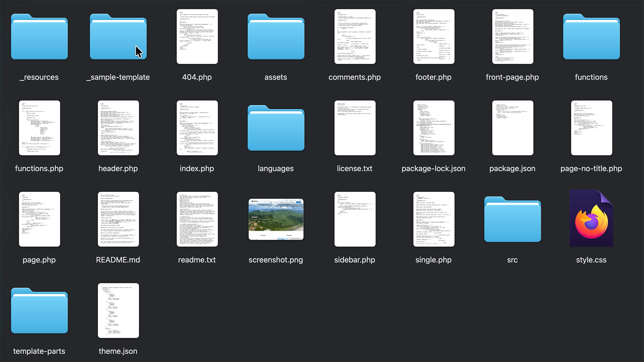Select the header.php document
644x362 pixels.
tap(118, 128)
